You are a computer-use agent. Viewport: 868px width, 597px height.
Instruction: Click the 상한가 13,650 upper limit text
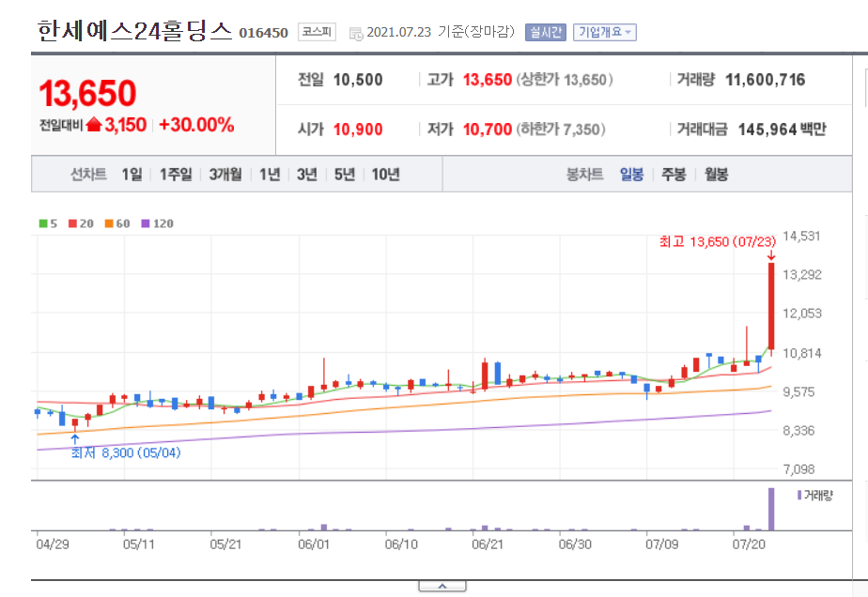[x=565, y=80]
